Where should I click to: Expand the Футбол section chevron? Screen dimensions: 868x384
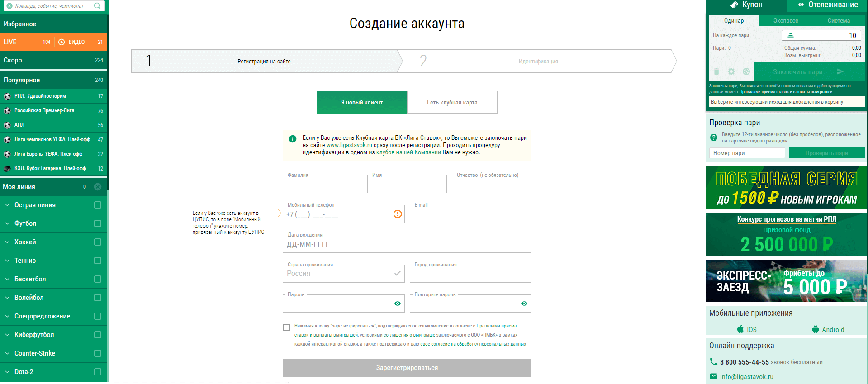(x=7, y=223)
